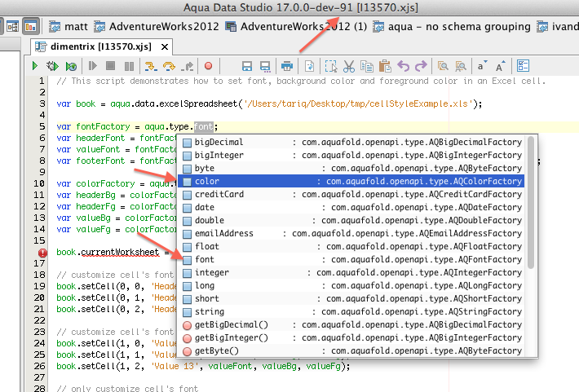Select 'font' in the autocomplete list

[x=351, y=259]
